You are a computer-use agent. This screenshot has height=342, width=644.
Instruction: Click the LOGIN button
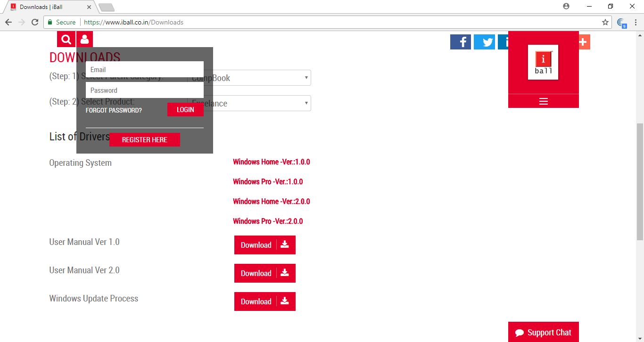[x=185, y=109]
